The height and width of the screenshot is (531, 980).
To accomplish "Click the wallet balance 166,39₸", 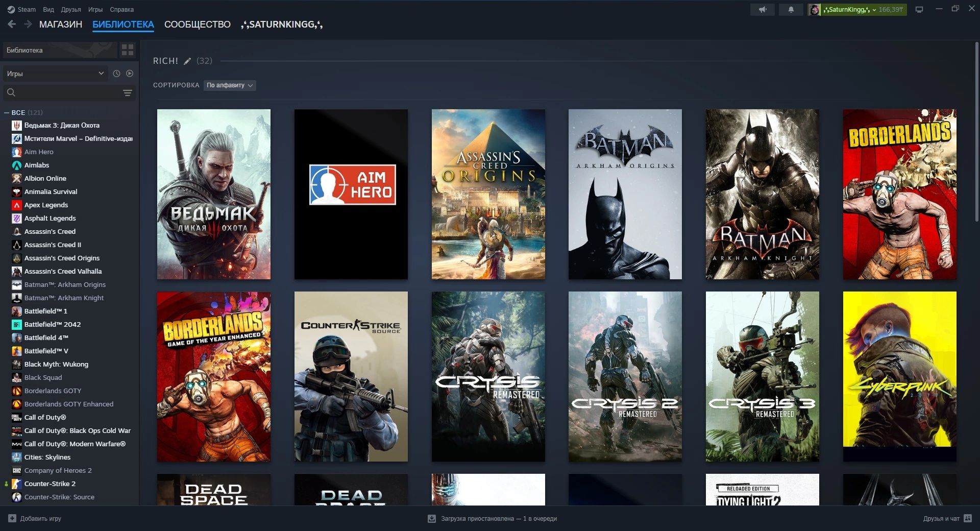I will (891, 9).
